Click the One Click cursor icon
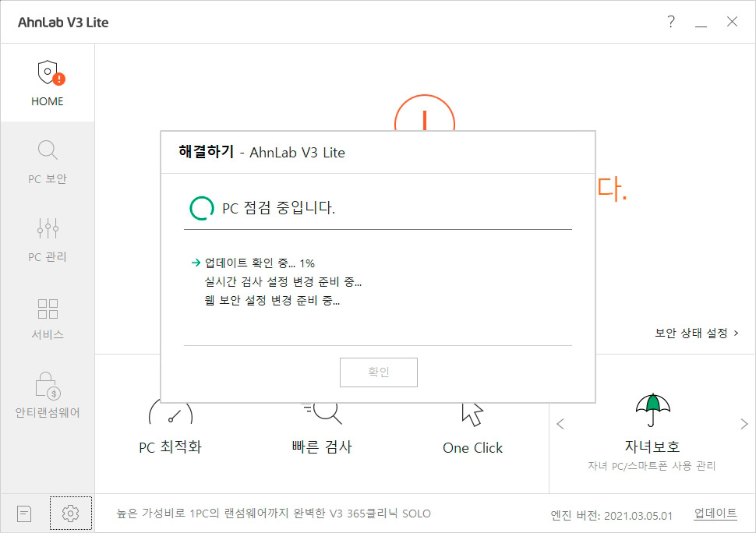 472,415
